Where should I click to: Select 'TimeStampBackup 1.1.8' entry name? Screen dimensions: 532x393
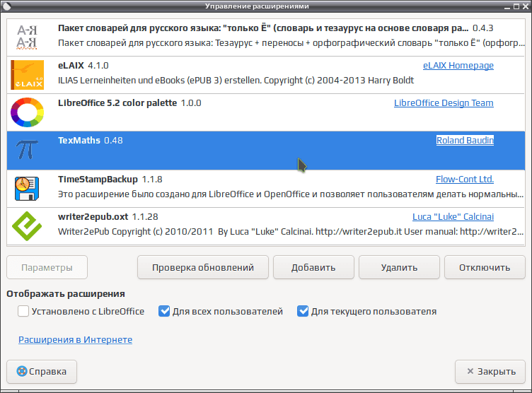point(110,179)
